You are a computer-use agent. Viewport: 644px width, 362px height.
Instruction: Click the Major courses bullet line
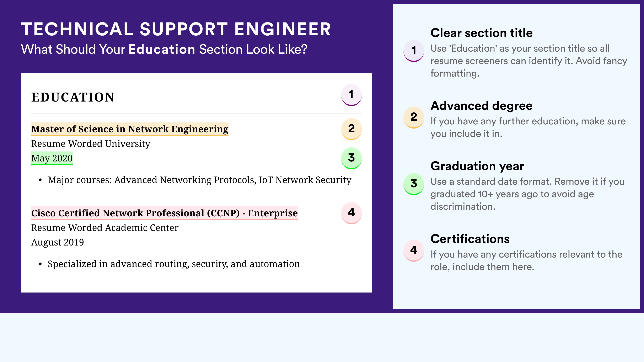pyautogui.click(x=195, y=180)
